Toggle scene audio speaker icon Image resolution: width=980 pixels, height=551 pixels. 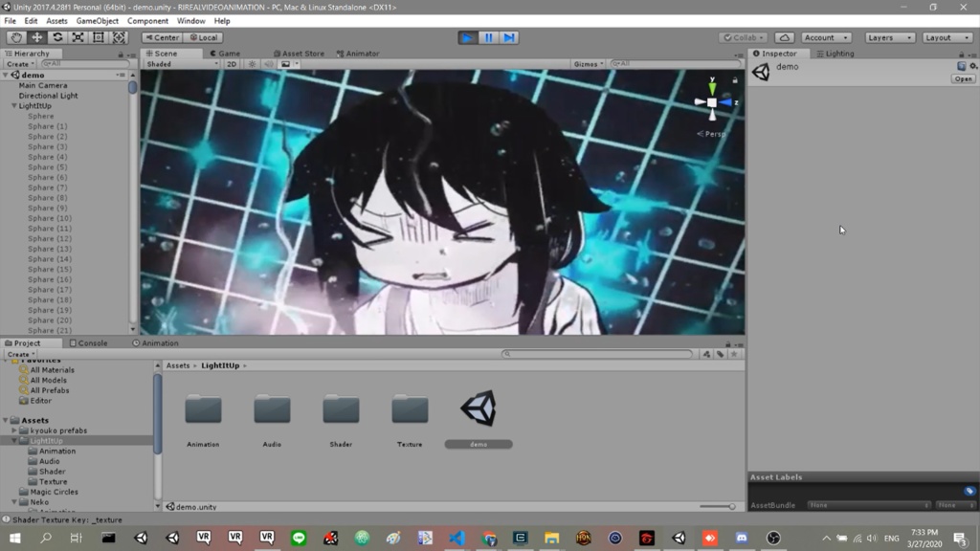point(269,64)
